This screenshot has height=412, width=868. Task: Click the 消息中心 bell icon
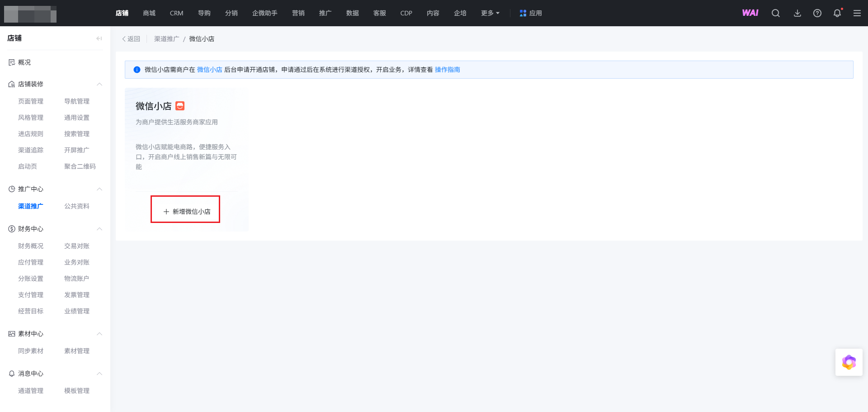click(x=12, y=374)
